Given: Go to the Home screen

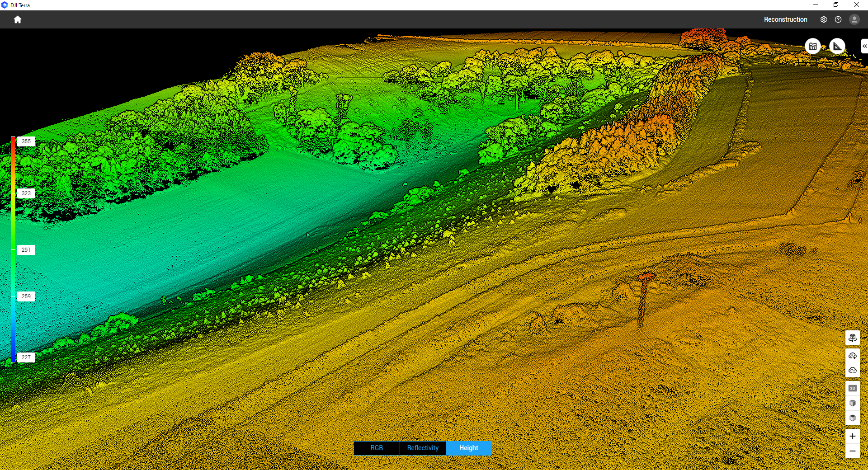Looking at the screenshot, I should pos(18,19).
